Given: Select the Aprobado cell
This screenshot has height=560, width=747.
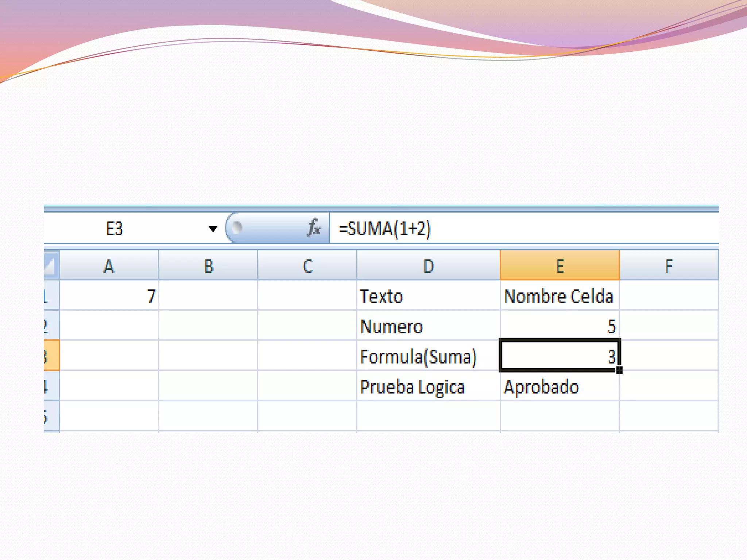Looking at the screenshot, I should coord(560,386).
